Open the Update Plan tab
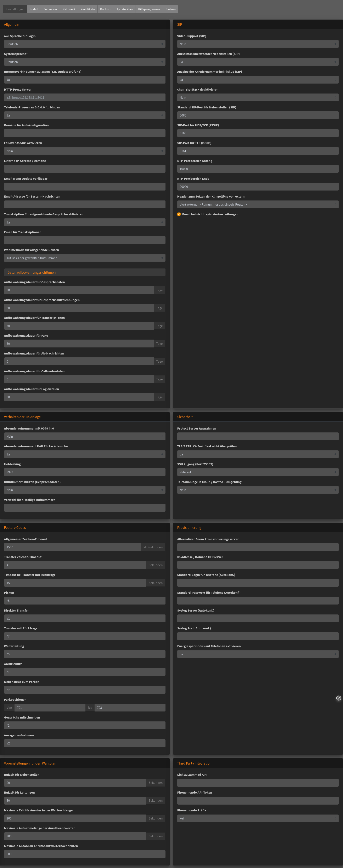Image resolution: width=343 pixels, height=868 pixels. [x=124, y=9]
